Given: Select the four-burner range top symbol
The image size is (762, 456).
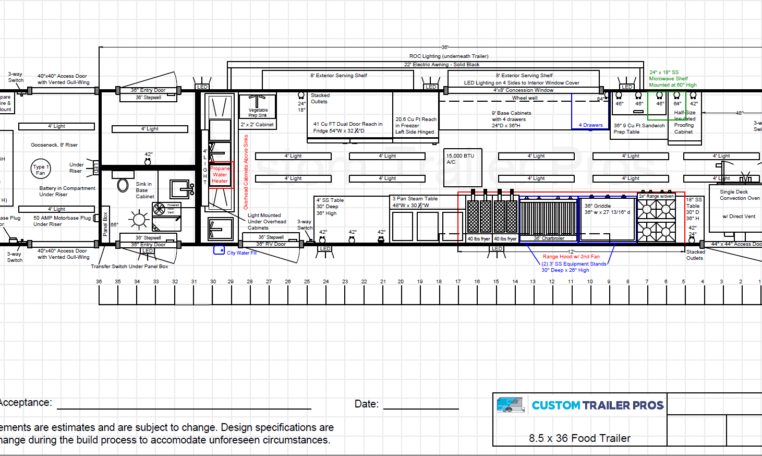Looking at the screenshot, I should point(656,221).
